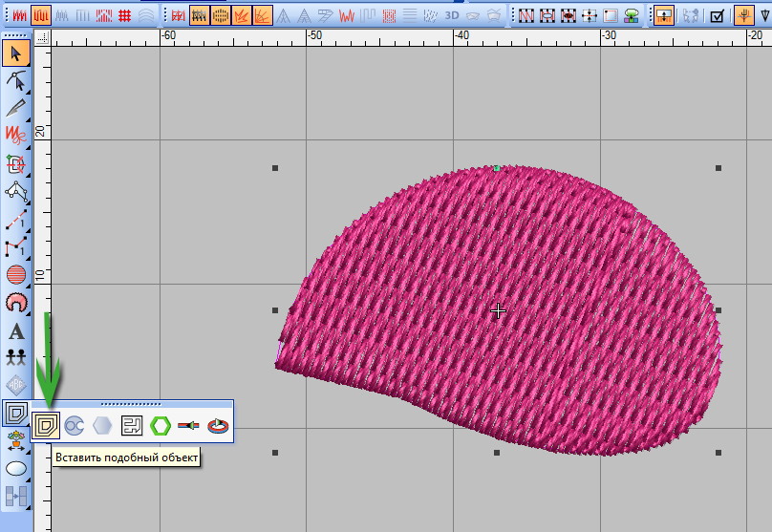Click the 'Вставить подобный объект' flyout icon
The width and height of the screenshot is (772, 532).
44,426
